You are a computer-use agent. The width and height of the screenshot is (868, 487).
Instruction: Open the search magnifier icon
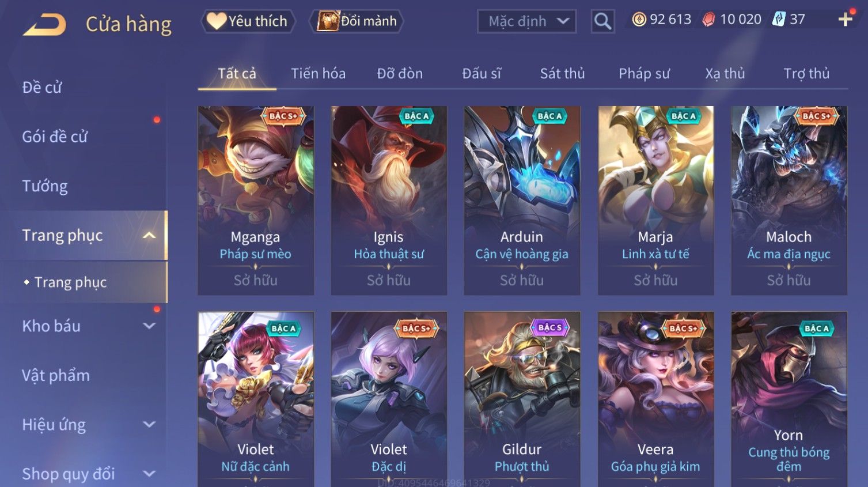(x=602, y=21)
